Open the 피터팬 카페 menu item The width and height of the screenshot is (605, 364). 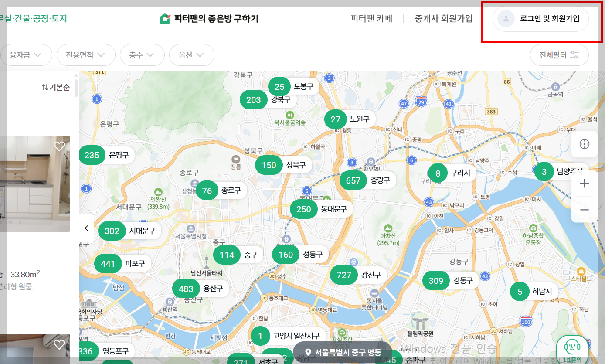click(371, 18)
